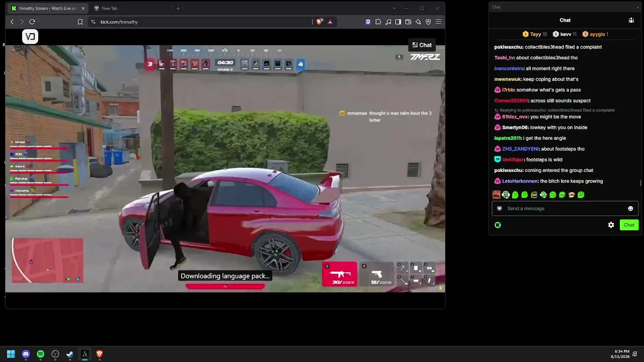Send message with the green Chat button

click(x=629, y=225)
